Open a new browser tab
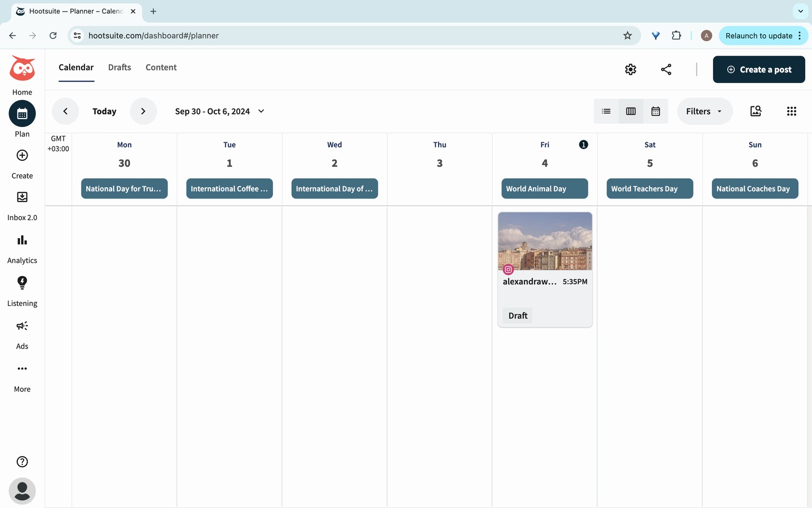This screenshot has height=508, width=812. [153, 11]
